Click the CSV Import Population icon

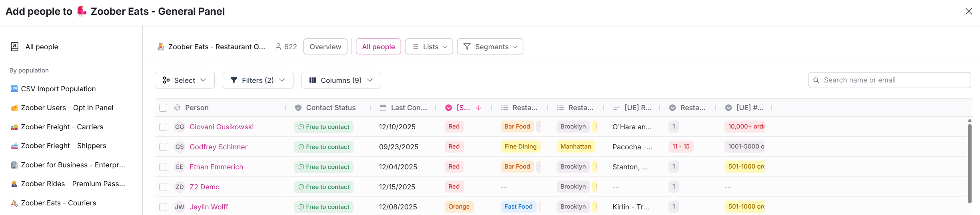pyautogui.click(x=14, y=89)
